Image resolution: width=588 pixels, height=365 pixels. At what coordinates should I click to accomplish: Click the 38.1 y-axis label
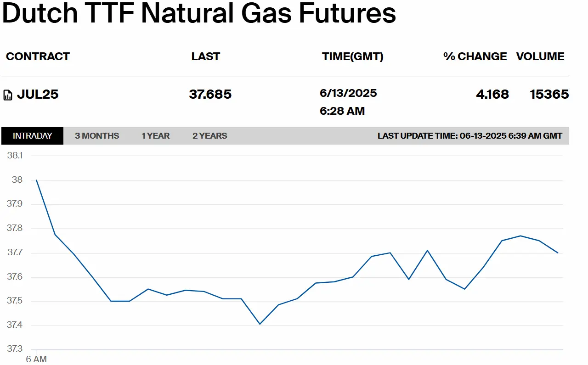(15, 156)
